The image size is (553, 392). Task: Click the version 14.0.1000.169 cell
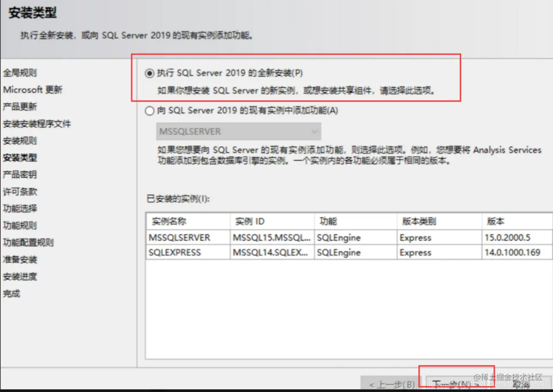click(x=517, y=252)
